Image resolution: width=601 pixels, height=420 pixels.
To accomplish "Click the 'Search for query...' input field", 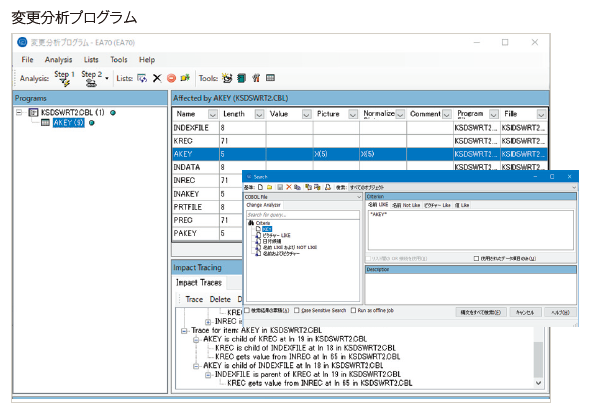I will coord(302,215).
